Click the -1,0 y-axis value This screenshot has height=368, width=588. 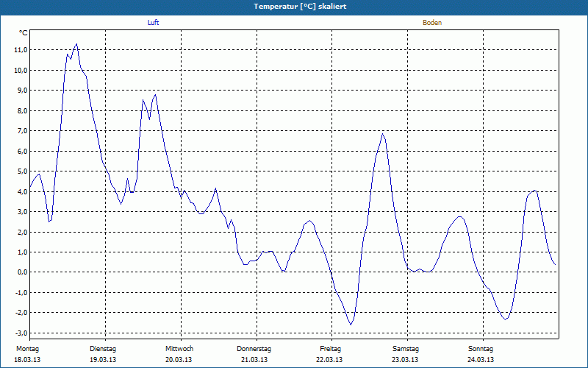pyautogui.click(x=21, y=292)
